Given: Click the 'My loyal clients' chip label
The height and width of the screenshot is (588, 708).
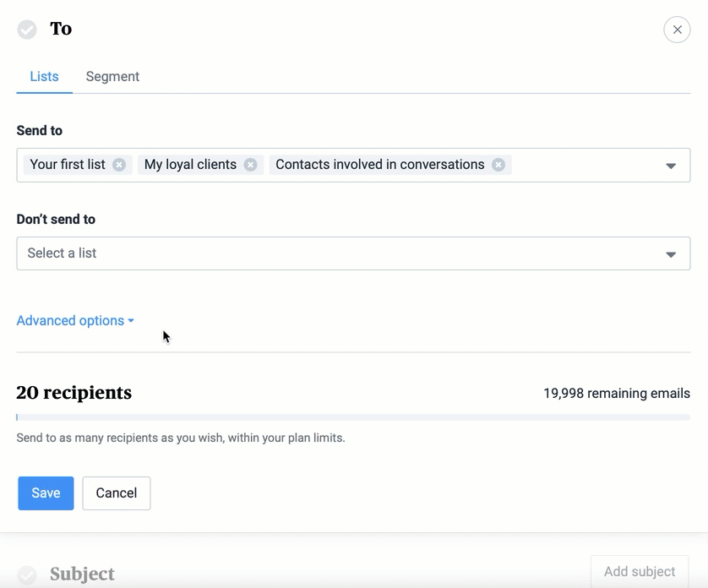Looking at the screenshot, I should coord(190,165).
